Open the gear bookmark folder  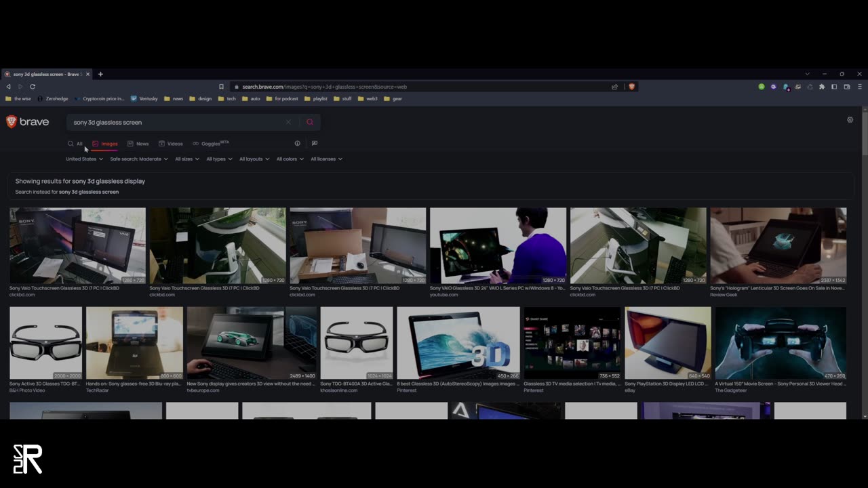coord(393,99)
